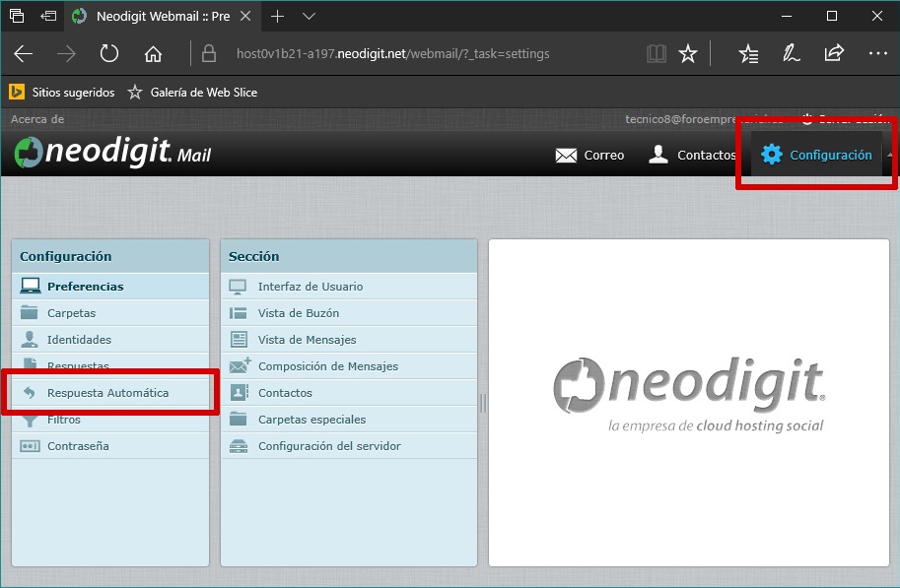Viewport: 900px width, 588px height.
Task: Click the Share page icon
Action: click(x=834, y=53)
